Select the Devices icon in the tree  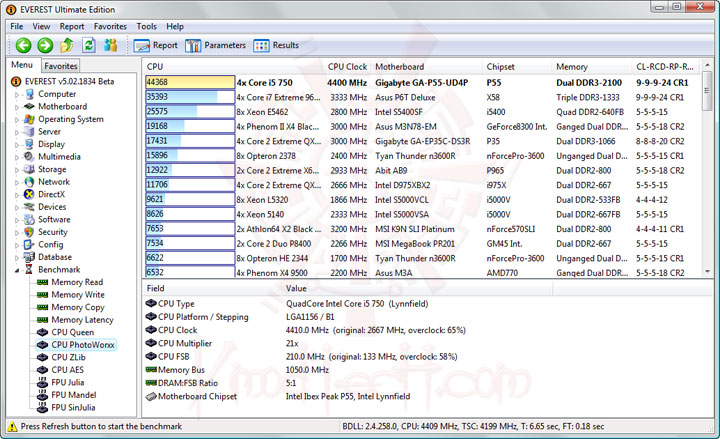[x=29, y=207]
